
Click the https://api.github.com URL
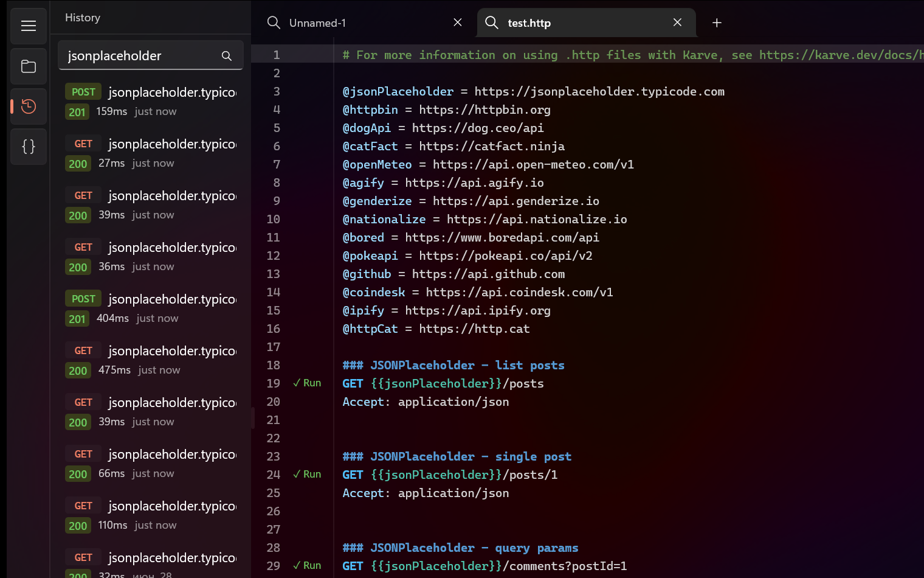pyautogui.click(x=488, y=274)
